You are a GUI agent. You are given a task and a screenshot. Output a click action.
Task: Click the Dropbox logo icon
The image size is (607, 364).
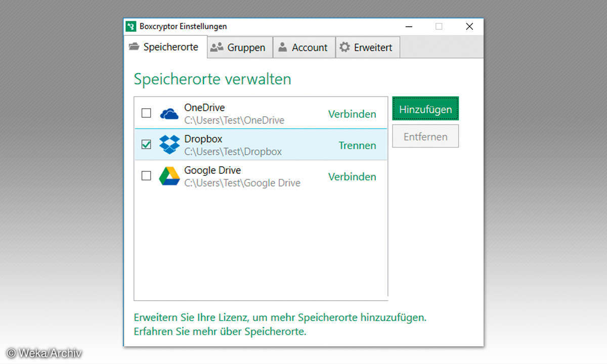pyautogui.click(x=169, y=145)
